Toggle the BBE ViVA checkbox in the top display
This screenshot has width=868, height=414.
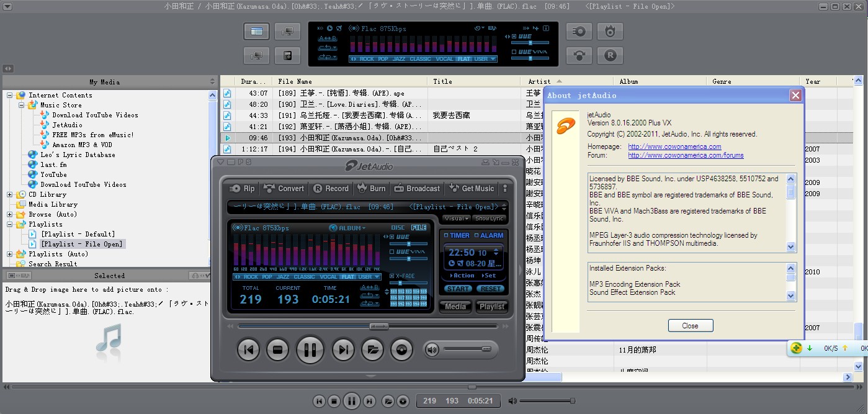pyautogui.click(x=514, y=52)
